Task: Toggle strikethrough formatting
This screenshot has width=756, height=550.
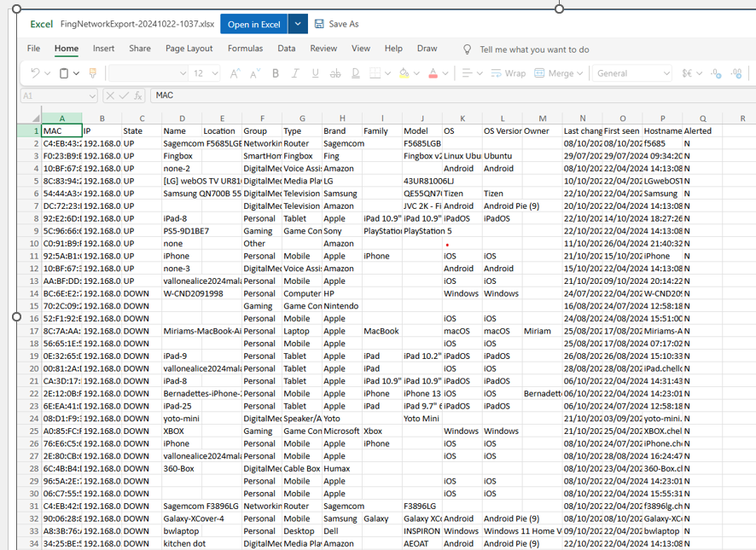Action: point(335,73)
